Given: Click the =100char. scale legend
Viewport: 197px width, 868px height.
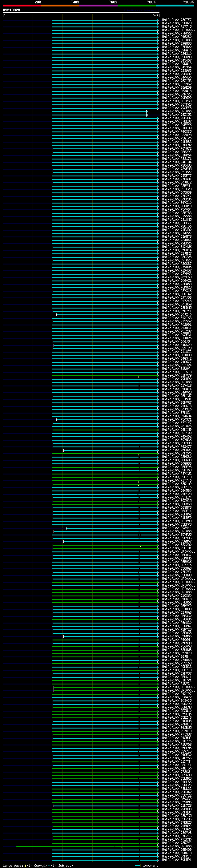Looking at the screenshot, I should tap(146, 865).
